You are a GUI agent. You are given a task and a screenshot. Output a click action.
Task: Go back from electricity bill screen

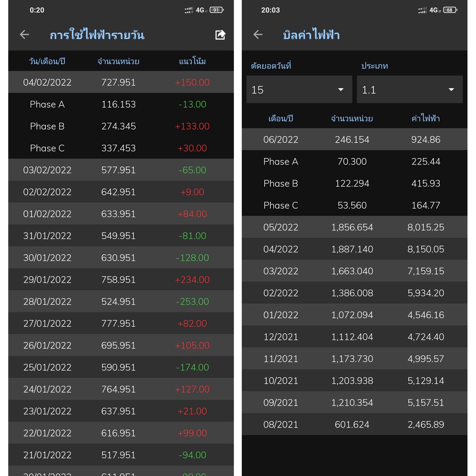pyautogui.click(x=258, y=34)
